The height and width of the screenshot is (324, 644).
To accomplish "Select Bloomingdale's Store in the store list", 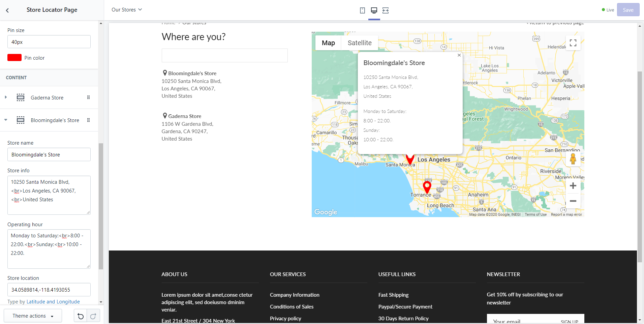I will 192,73.
